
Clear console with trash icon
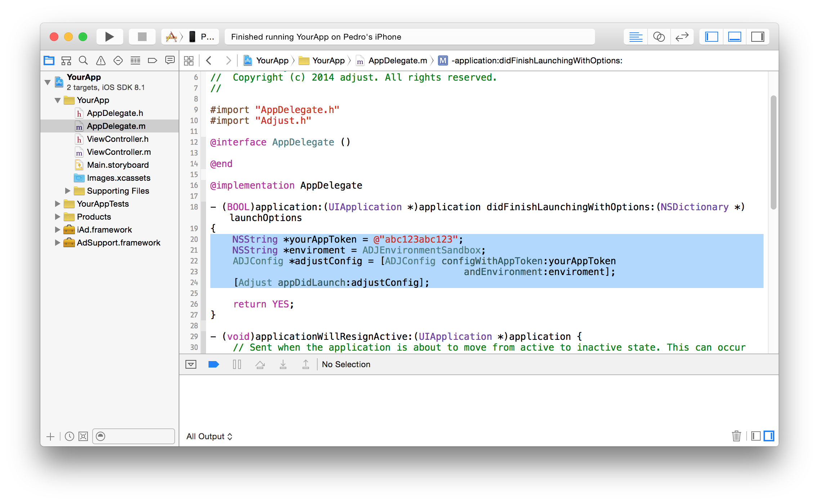[x=736, y=436]
